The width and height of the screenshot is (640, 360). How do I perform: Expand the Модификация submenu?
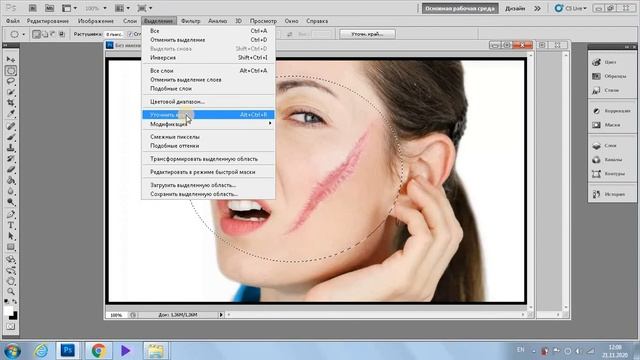(208, 124)
